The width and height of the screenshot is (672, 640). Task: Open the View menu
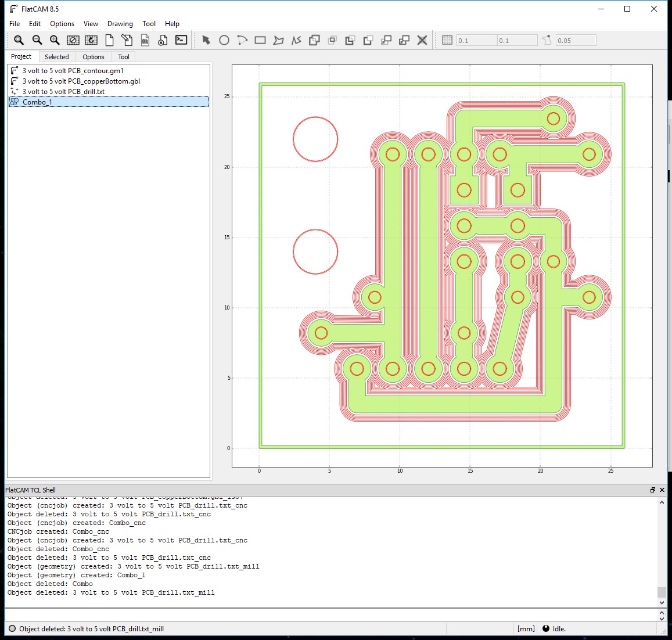pyautogui.click(x=91, y=24)
